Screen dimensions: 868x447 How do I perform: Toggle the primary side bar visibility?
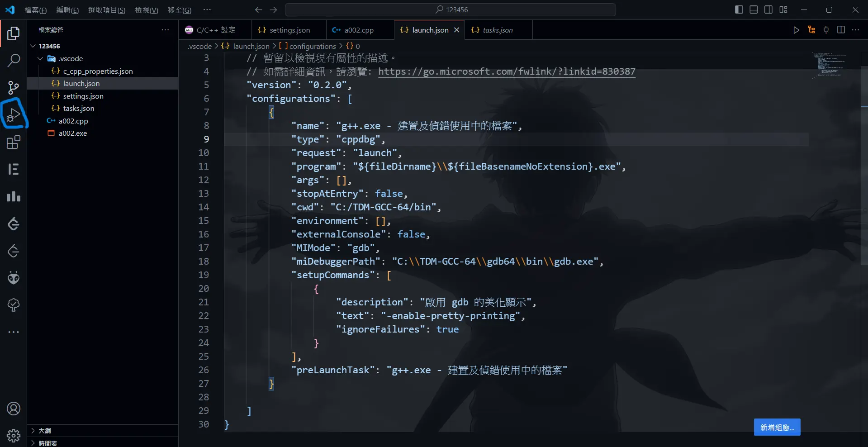click(x=739, y=10)
